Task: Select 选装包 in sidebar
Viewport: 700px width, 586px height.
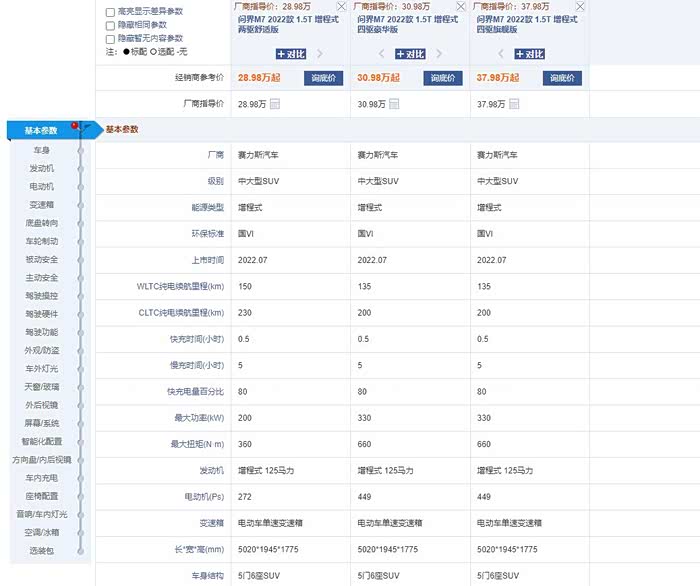Action: click(42, 551)
